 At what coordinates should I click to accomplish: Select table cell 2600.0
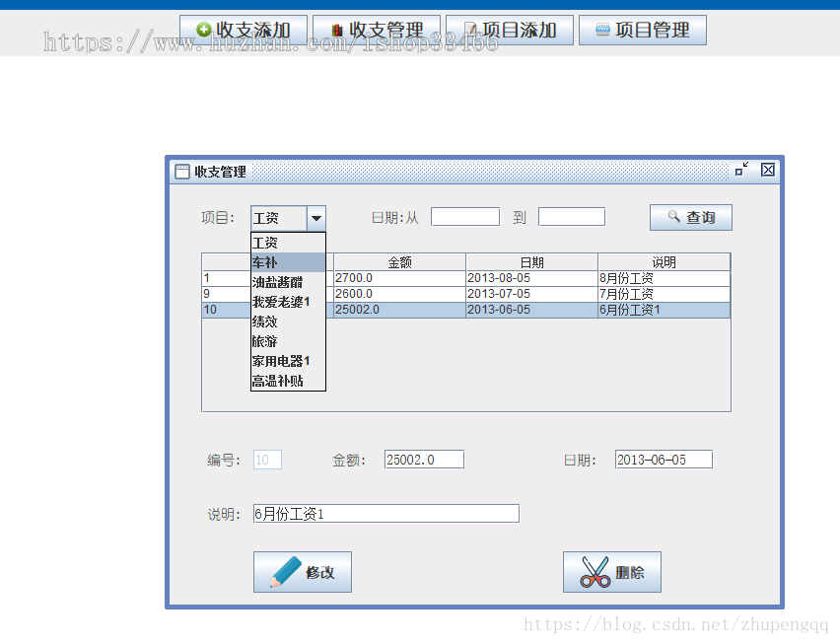click(399, 294)
